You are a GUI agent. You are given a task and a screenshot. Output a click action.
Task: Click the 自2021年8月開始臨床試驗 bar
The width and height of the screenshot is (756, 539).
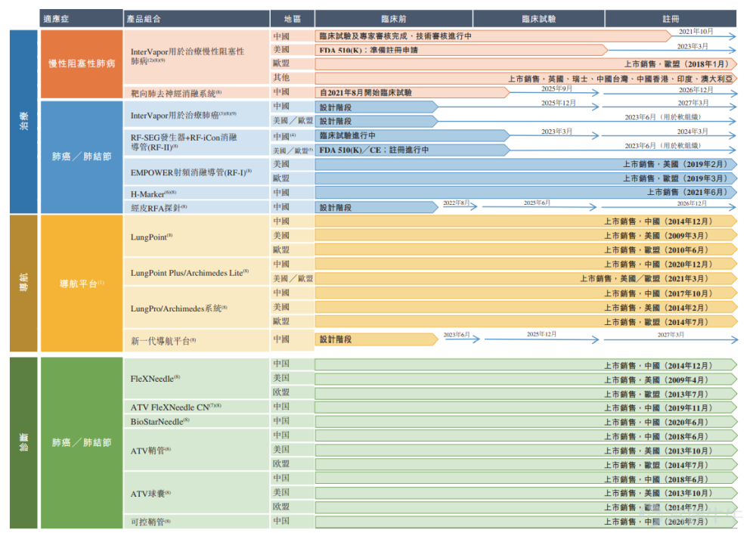pyautogui.click(x=412, y=92)
